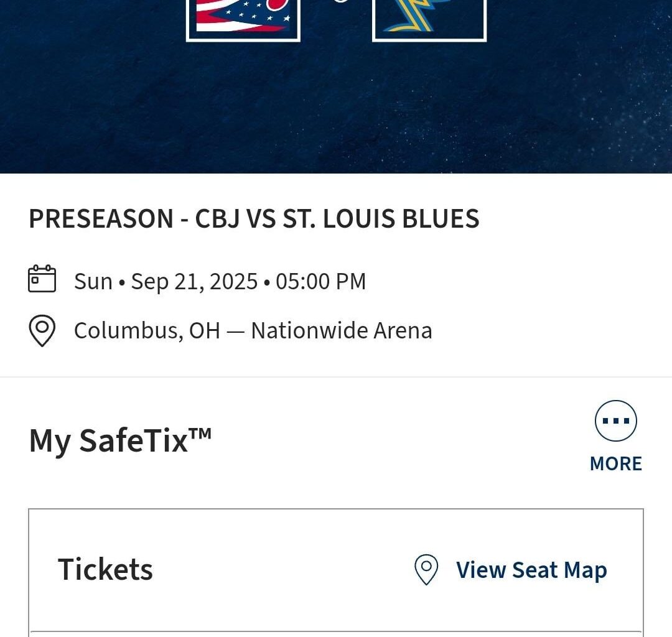Select the Tickets heading in the card
This screenshot has width=672, height=637.
tap(105, 569)
